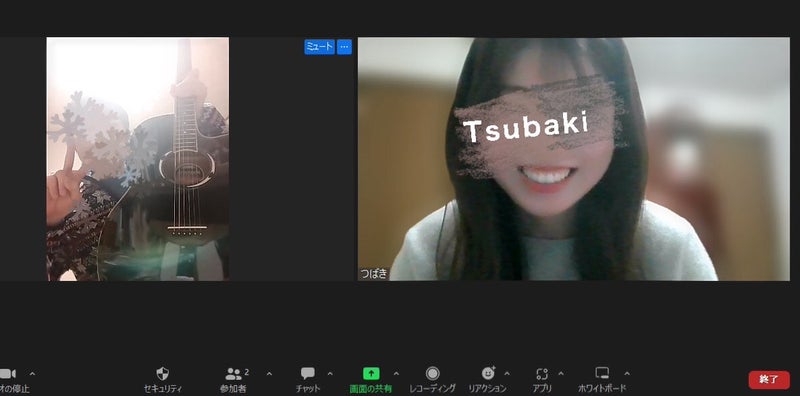Start recording with the Recording icon
800x396 pixels.
(433, 374)
